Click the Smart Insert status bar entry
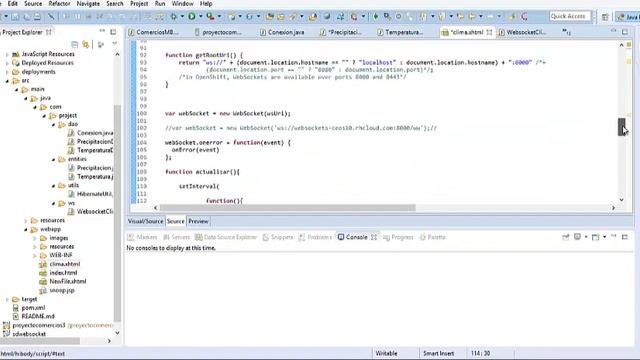The height and width of the screenshot is (360, 640). [x=438, y=353]
